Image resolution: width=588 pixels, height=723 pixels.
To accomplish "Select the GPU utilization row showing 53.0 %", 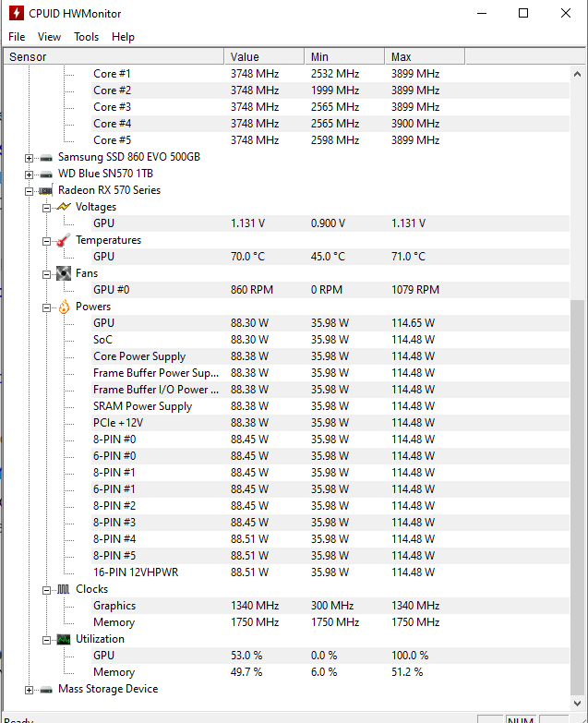I will click(330, 656).
